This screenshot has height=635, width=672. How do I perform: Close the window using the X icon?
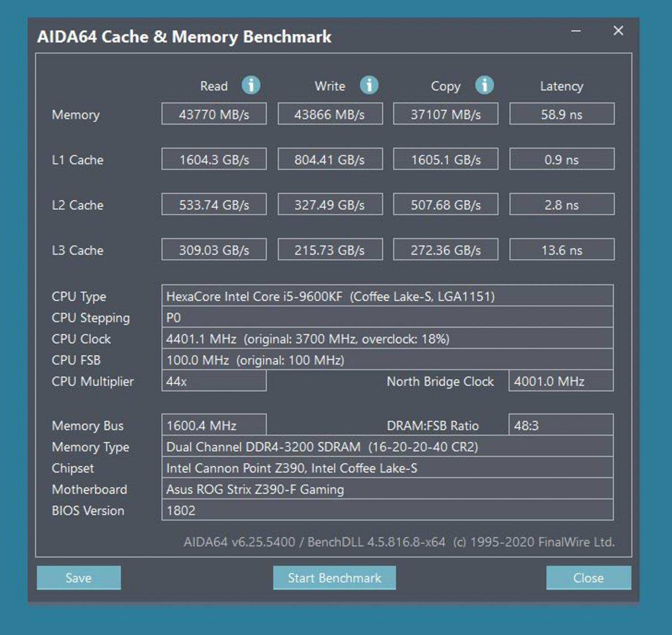click(618, 31)
